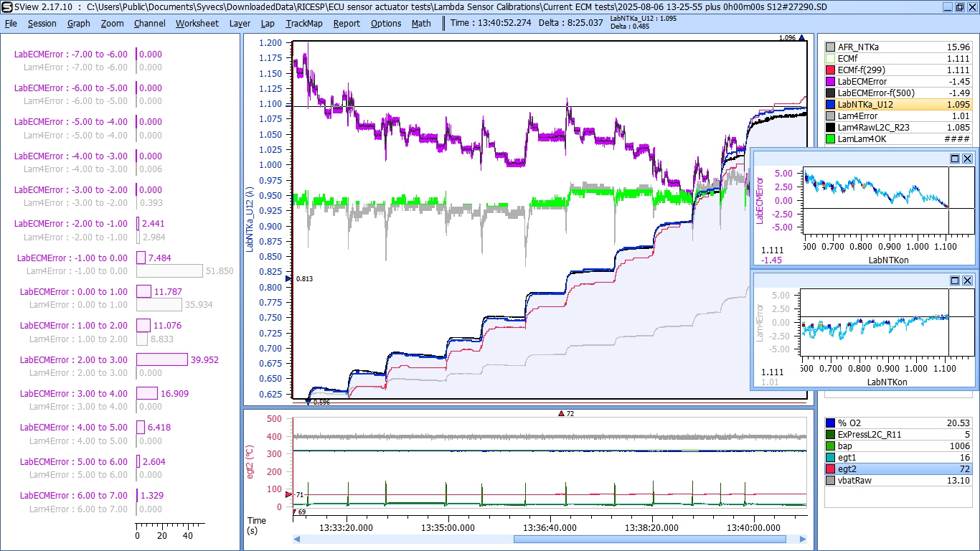
Task: Click the timeline scrollbar left arrow
Action: click(x=298, y=539)
